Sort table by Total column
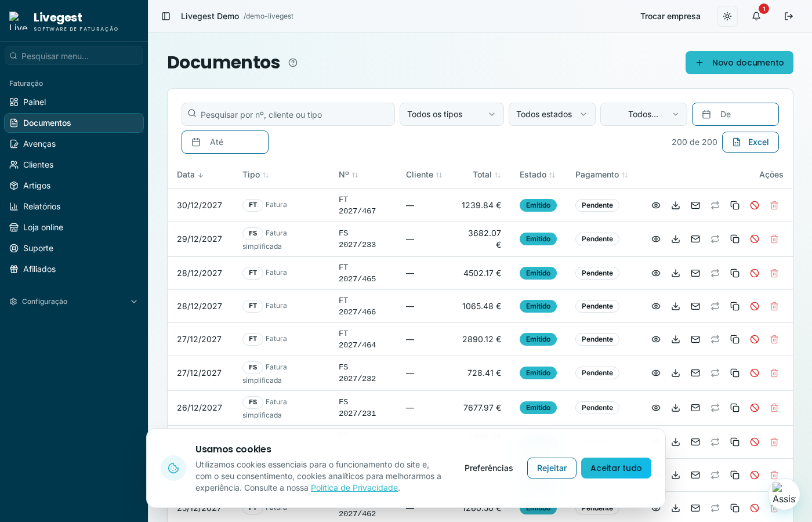This screenshot has width=812, height=522. (487, 175)
